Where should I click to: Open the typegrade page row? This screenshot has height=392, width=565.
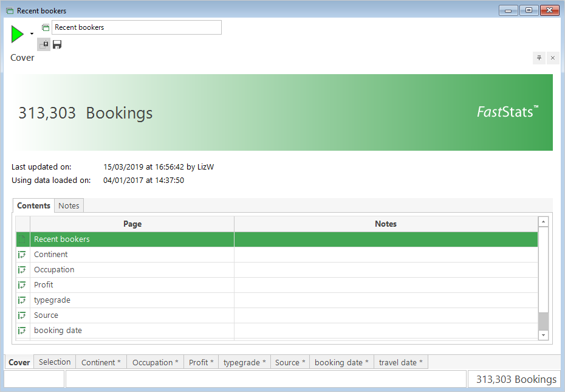277,300
